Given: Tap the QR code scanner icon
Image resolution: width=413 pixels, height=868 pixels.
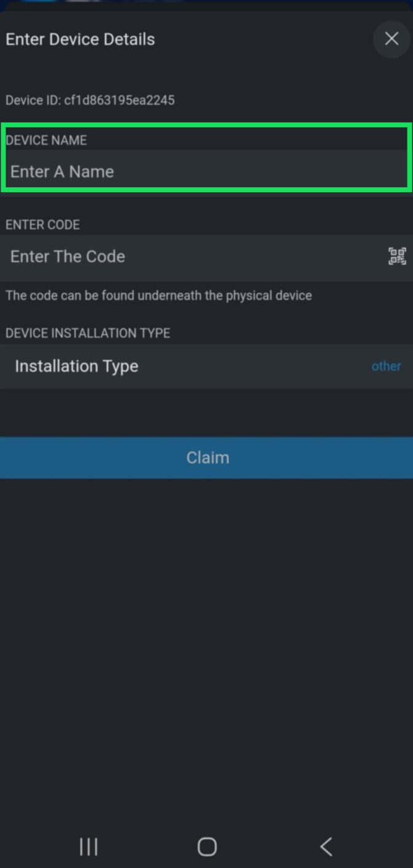Looking at the screenshot, I should pos(397,257).
